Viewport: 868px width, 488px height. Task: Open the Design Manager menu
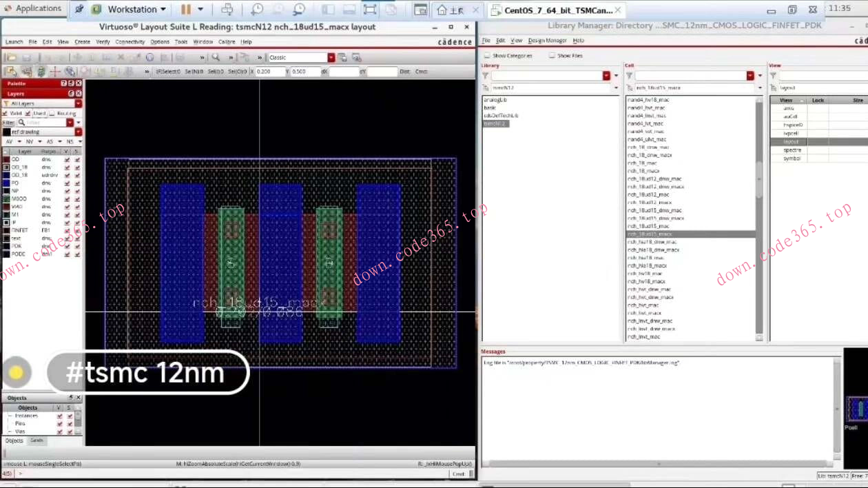tap(547, 41)
